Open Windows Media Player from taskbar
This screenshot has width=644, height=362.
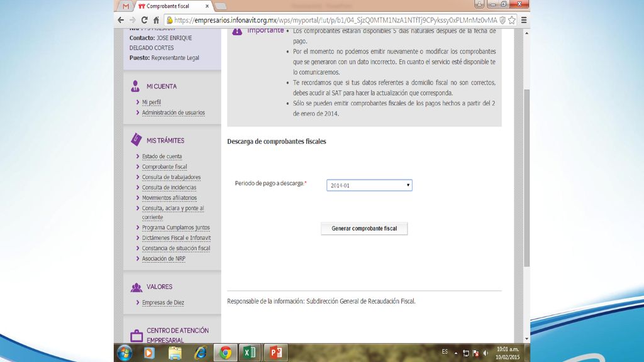[x=149, y=353]
